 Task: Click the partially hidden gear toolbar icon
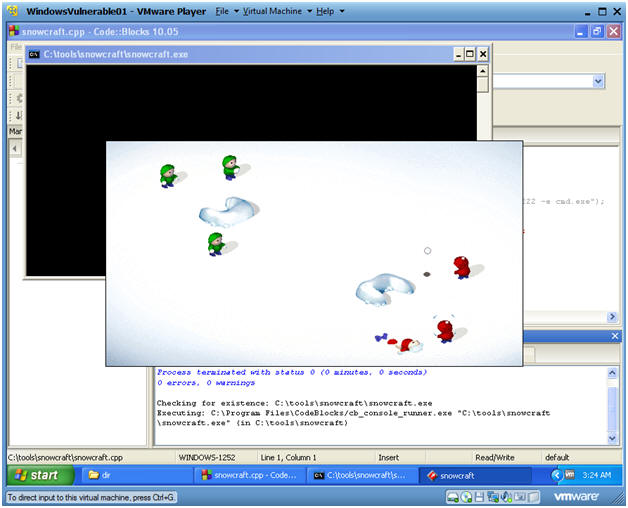click(x=19, y=97)
